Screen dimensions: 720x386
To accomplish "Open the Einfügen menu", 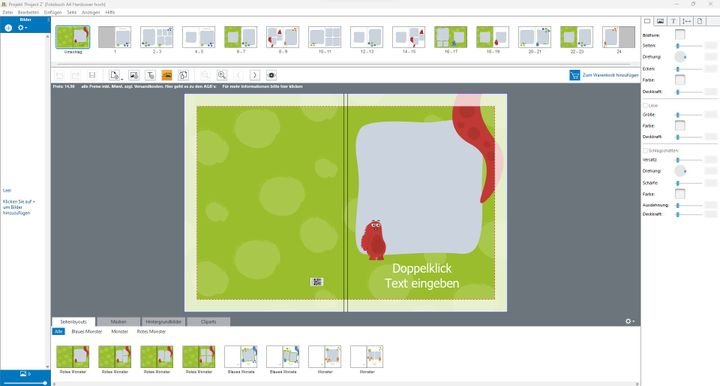I will 53,12.
